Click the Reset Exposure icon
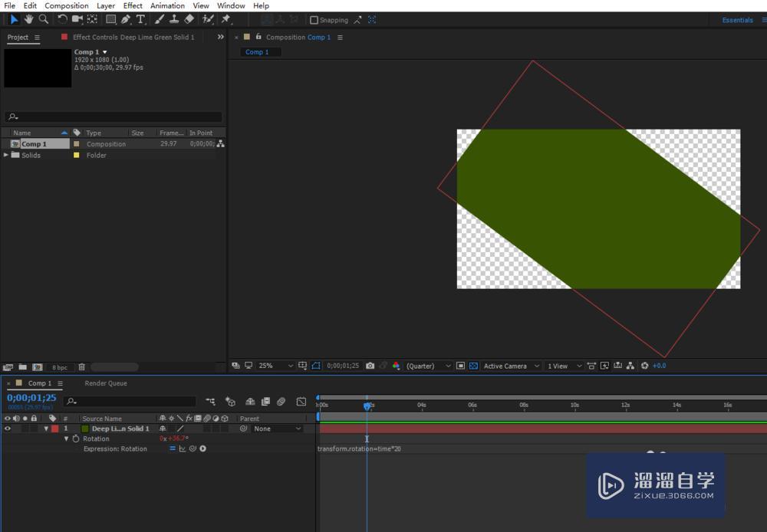The width and height of the screenshot is (767, 532). point(645,366)
